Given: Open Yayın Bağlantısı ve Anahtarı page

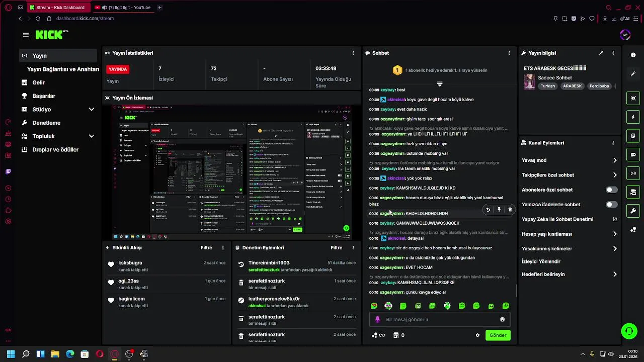Looking at the screenshot, I should pos(63,69).
